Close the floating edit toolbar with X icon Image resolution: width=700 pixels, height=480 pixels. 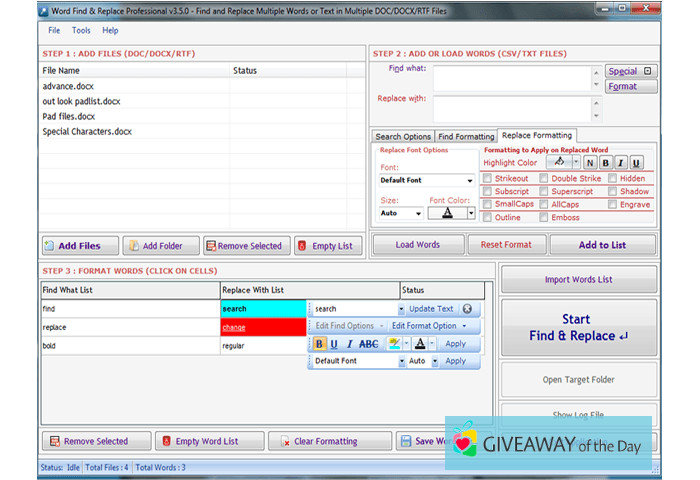tap(467, 309)
